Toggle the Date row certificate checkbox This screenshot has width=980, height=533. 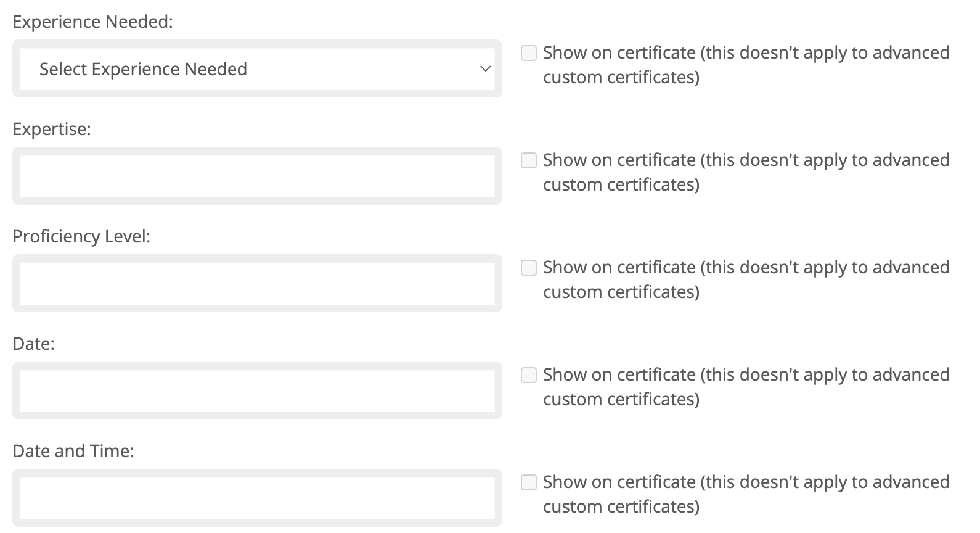pos(529,375)
